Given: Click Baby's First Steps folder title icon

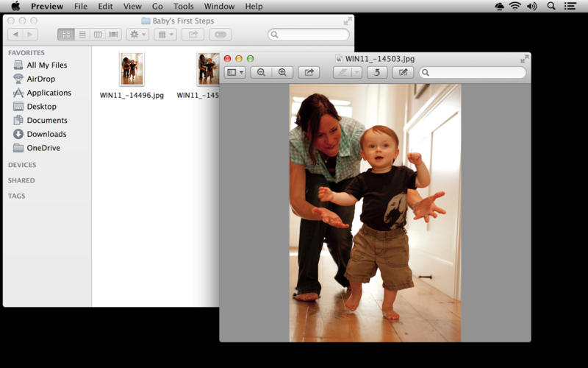Looking at the screenshot, I should (x=146, y=21).
